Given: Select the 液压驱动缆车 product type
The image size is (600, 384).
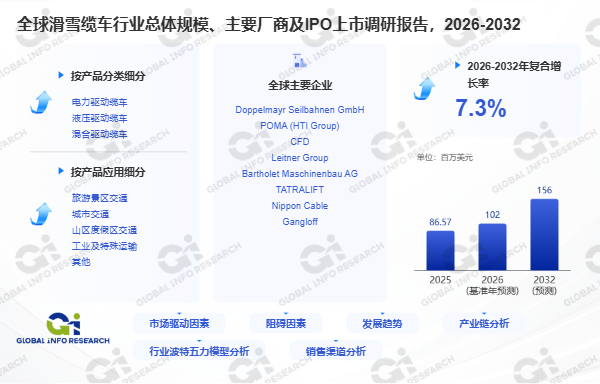Looking at the screenshot, I should [99, 118].
